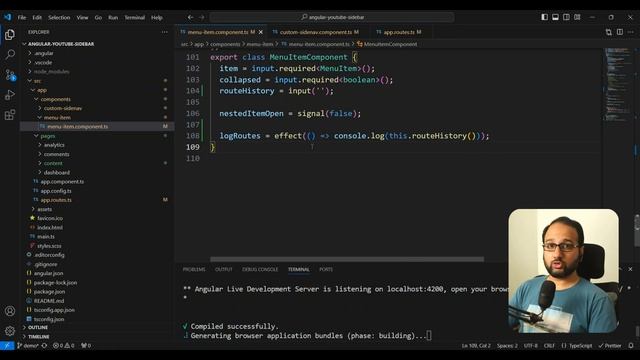This screenshot has height=360, width=640.
Task: Expand the custom-sidenav folder
Action: (63, 108)
